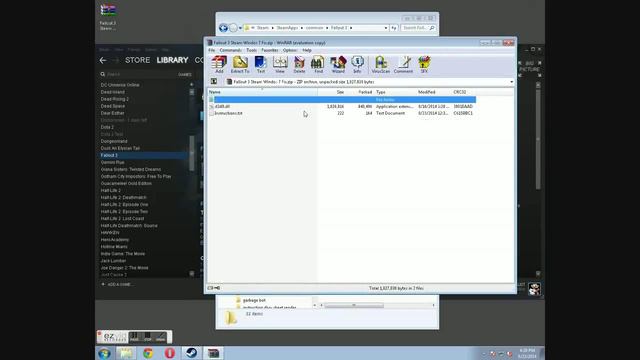Select Jack Lumber in Steam library
Viewport: 640px width, 360px height.
(x=113, y=261)
